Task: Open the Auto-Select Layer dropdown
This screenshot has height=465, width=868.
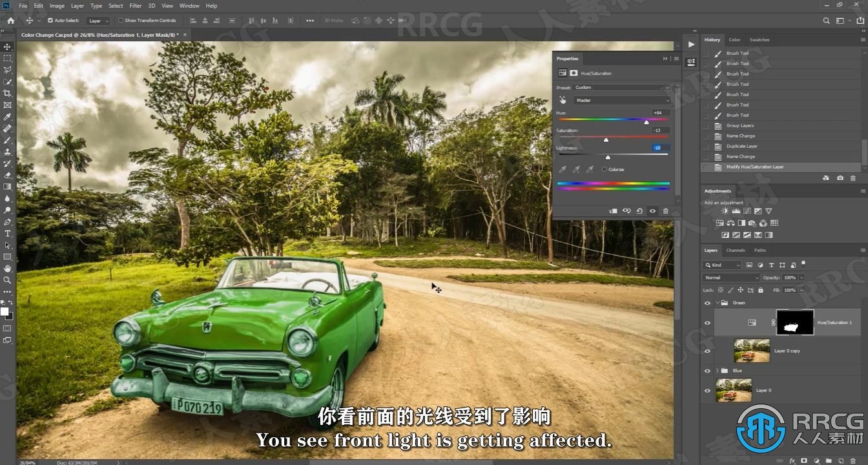Action: click(x=98, y=21)
